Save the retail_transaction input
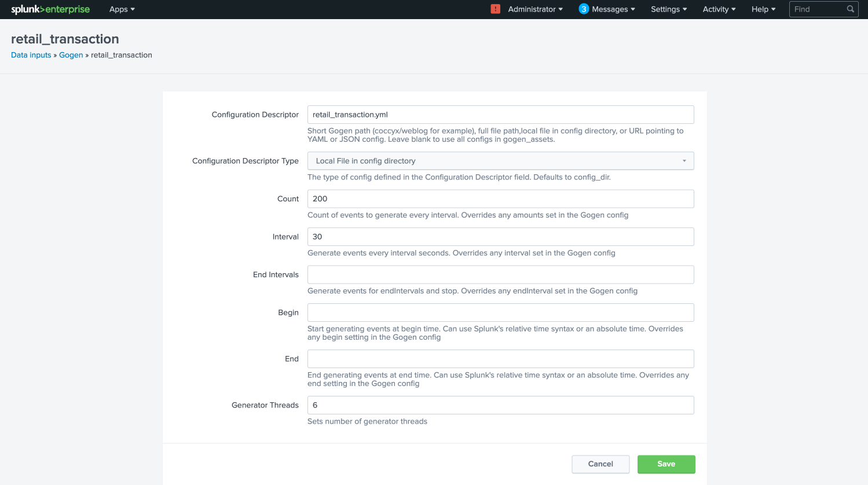This screenshot has height=485, width=868. 666,464
